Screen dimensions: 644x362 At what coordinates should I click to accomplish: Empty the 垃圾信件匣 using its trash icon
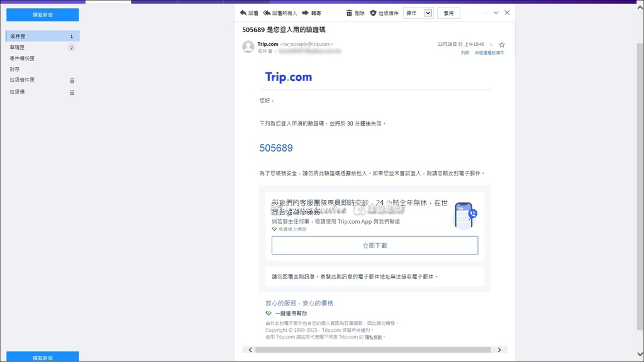(x=72, y=80)
